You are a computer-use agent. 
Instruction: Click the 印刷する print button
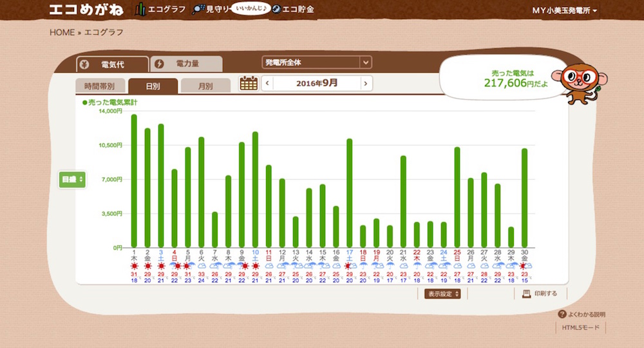pyautogui.click(x=540, y=293)
